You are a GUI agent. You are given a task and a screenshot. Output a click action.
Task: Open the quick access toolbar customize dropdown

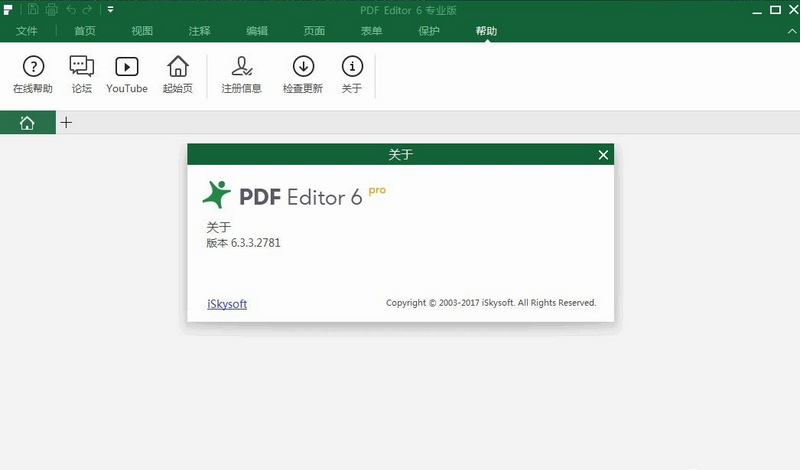110,9
